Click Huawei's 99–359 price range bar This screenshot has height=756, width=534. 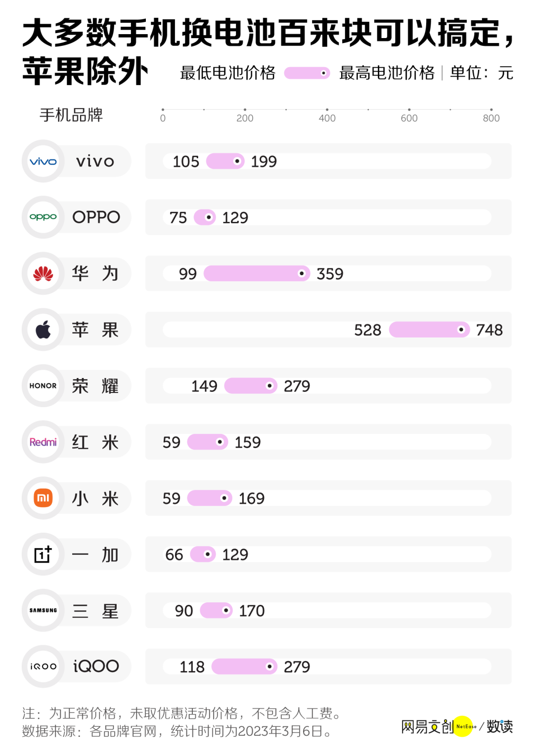[x=257, y=274]
